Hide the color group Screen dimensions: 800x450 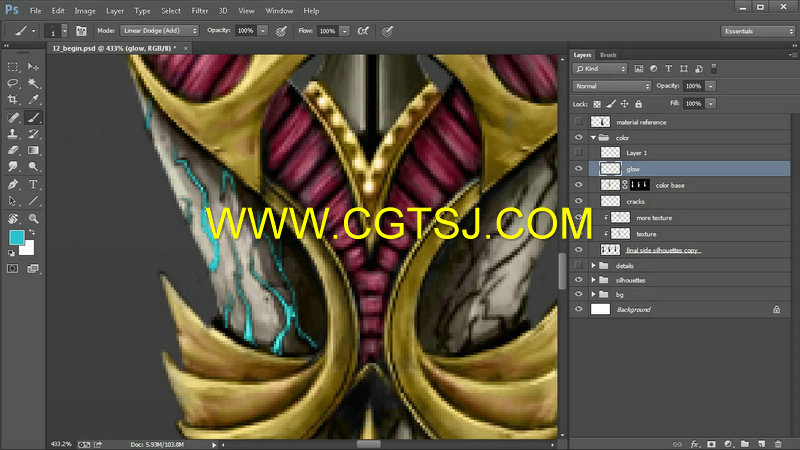[x=579, y=137]
